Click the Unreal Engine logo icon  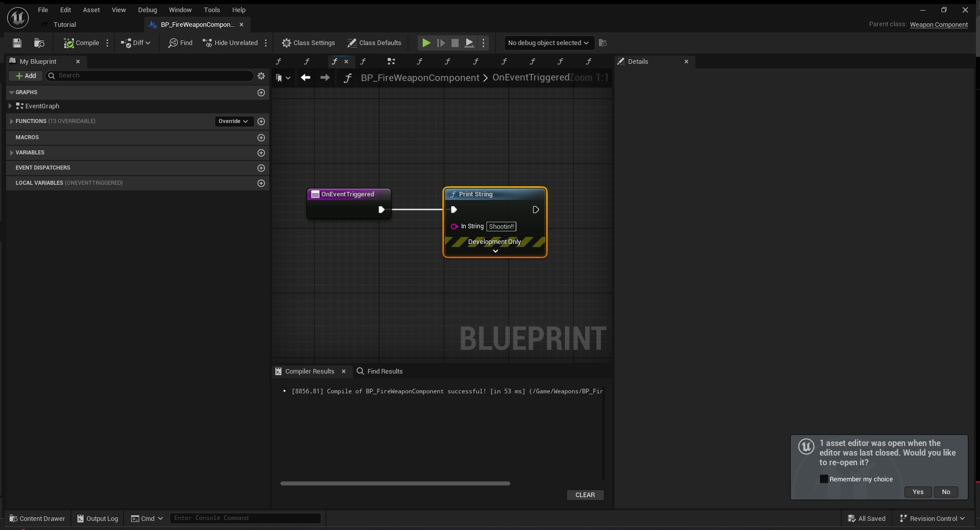[18, 17]
